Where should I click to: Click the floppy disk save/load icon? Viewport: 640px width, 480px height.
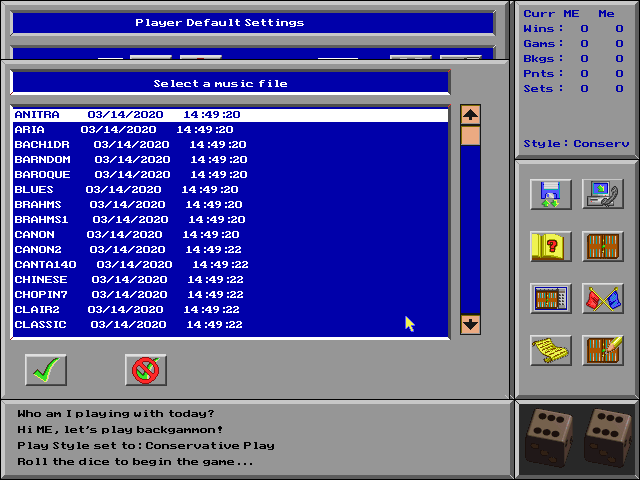pos(551,194)
